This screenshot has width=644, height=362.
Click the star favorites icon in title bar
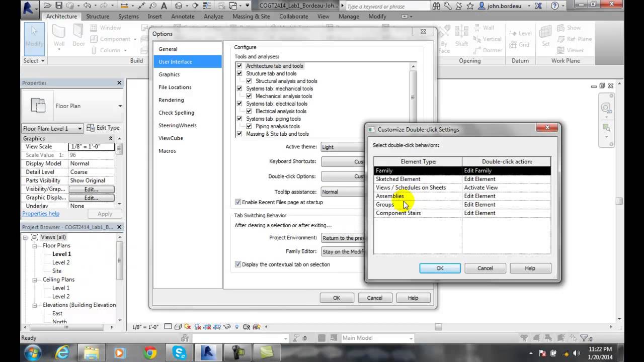(470, 6)
